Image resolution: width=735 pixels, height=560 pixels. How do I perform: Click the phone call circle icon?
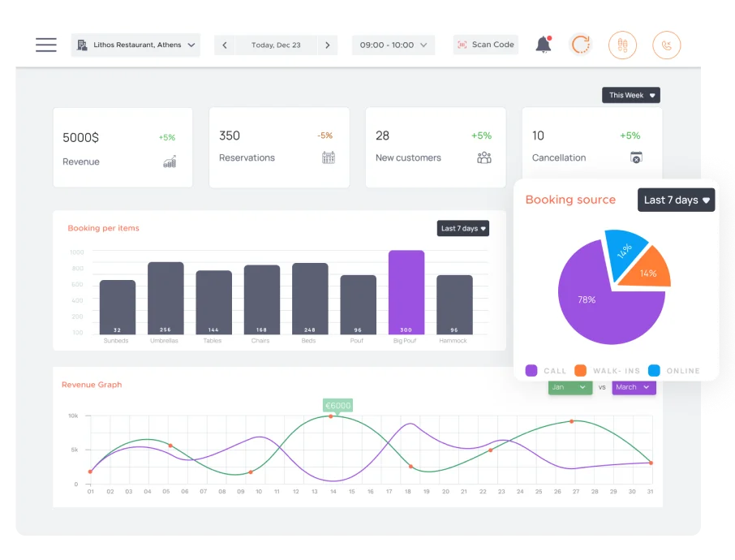667,45
